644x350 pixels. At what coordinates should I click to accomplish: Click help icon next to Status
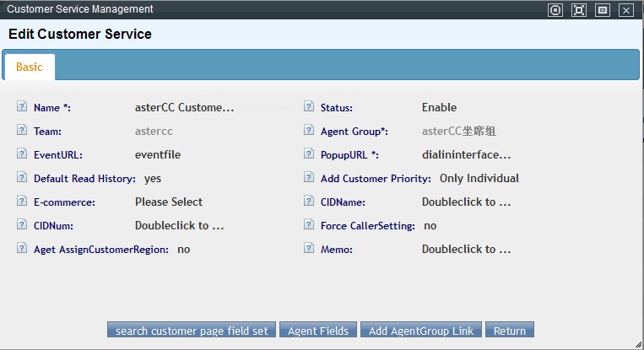point(309,107)
